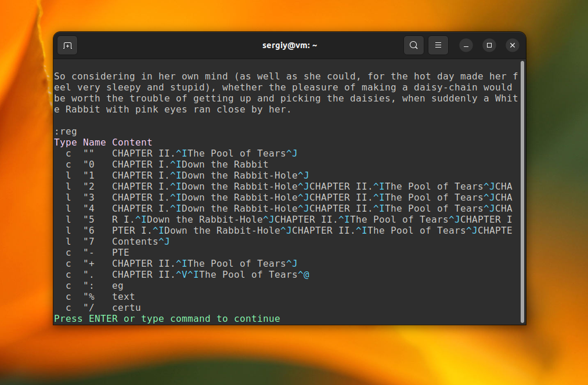Select the register "0 row
588x385 pixels.
pos(167,165)
